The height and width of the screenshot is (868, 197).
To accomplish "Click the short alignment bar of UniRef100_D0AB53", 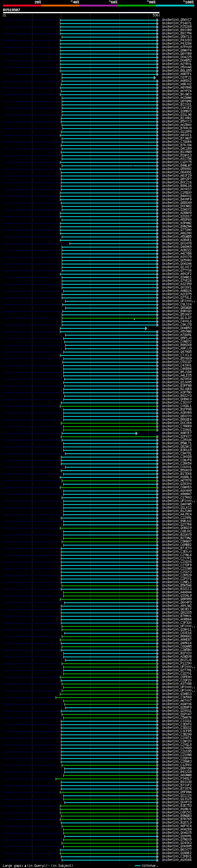I will [104, 328].
